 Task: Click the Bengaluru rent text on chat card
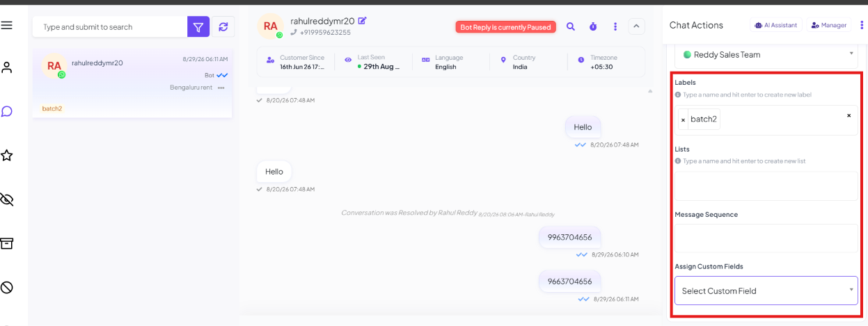tap(191, 88)
